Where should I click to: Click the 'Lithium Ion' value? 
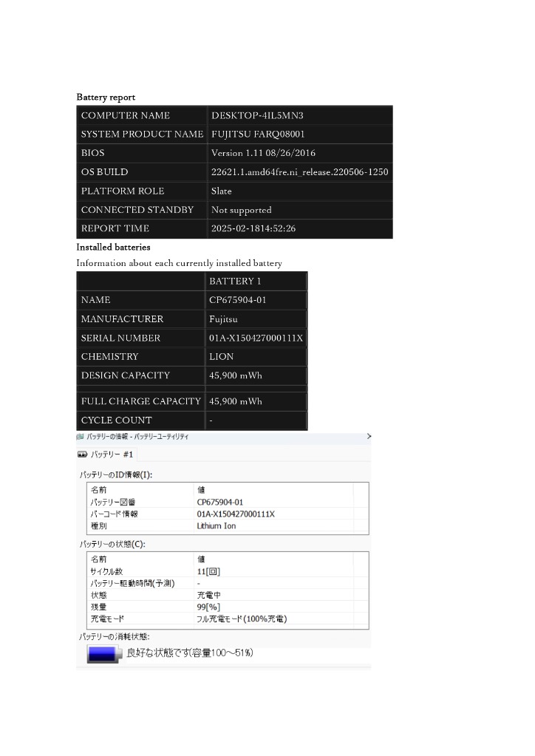[217, 525]
